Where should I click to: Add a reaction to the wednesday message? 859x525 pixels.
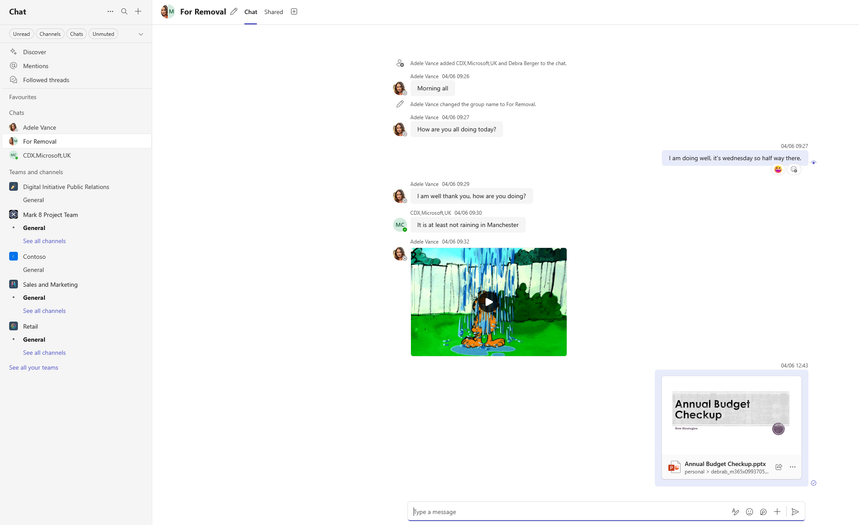tap(794, 169)
